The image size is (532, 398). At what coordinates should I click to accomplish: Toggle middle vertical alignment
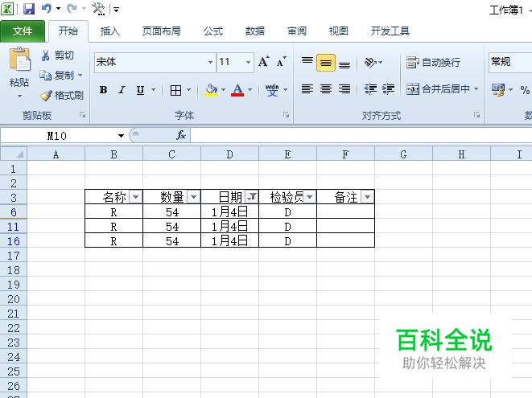tap(326, 63)
